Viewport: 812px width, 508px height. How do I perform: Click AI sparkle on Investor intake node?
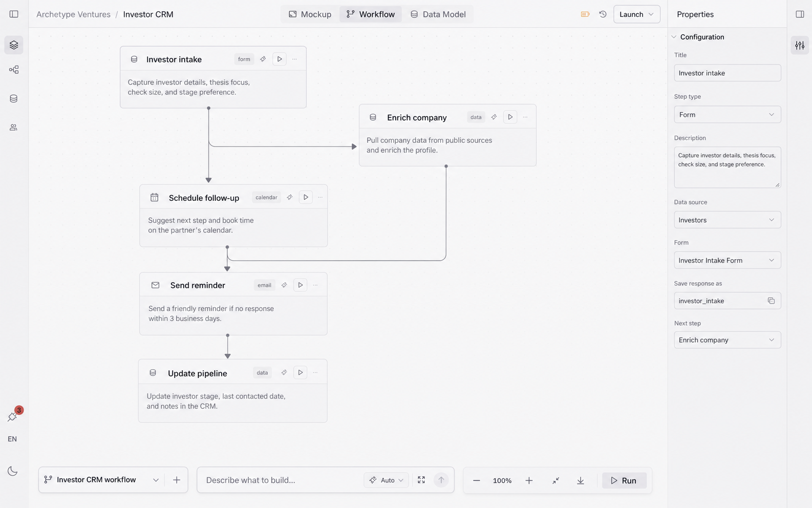pos(263,59)
